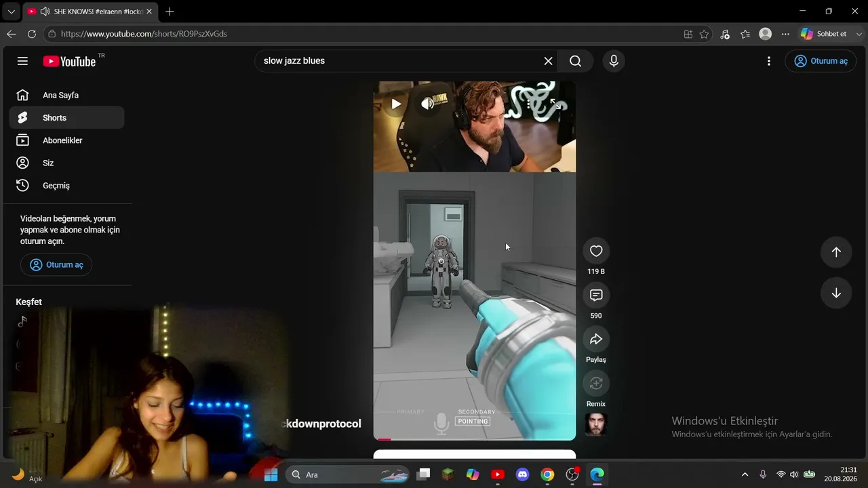The height and width of the screenshot is (488, 868).
Task: Go to the previous Short with up arrow
Action: (836, 252)
